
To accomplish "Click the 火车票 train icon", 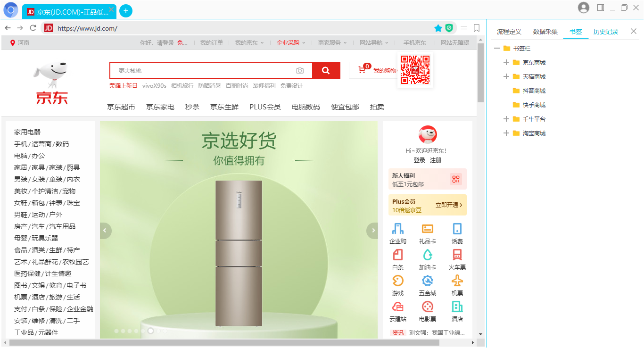I will click(457, 255).
